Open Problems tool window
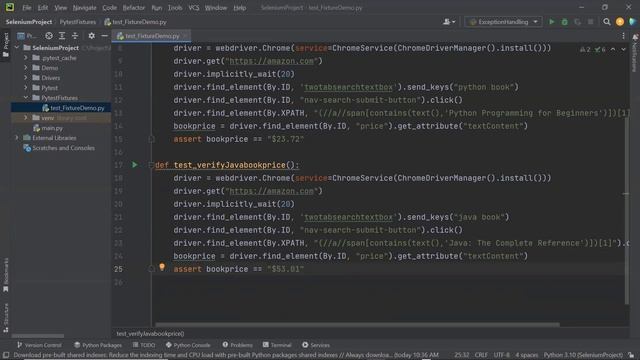This screenshot has height=360, width=640. click(x=237, y=345)
